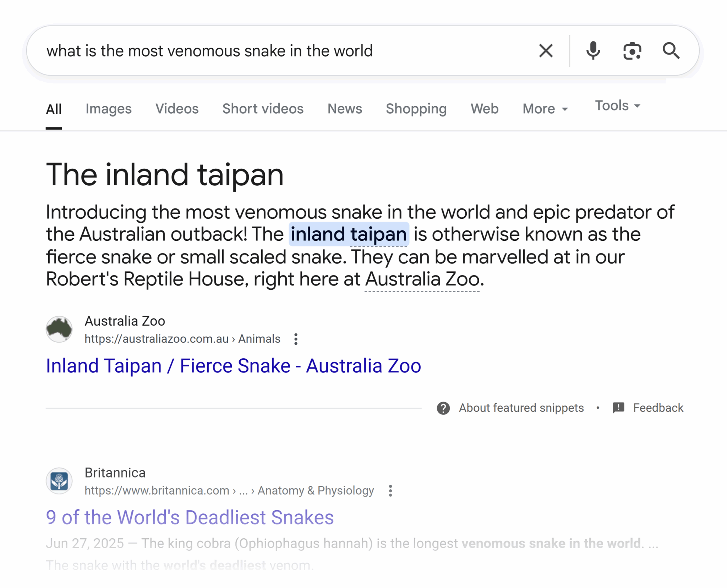Click the australiazoo.com.au URL breadcrumb
This screenshot has width=727, height=588.
coord(182,339)
